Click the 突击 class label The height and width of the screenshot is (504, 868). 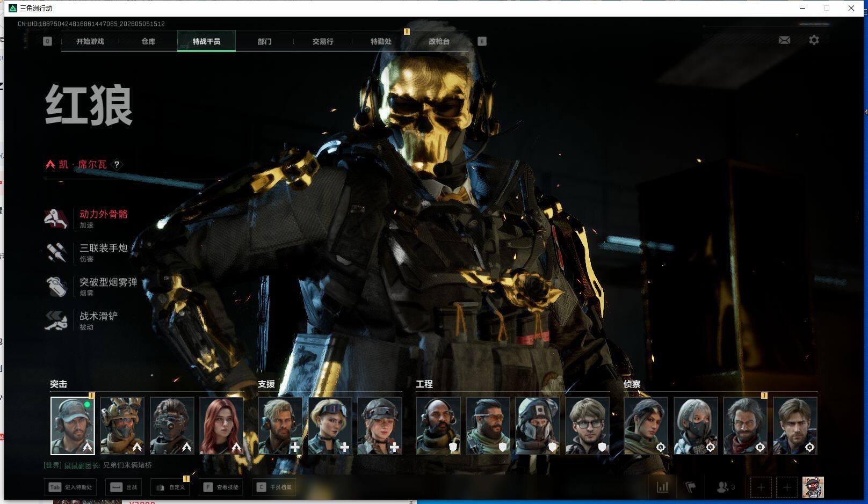(x=59, y=384)
